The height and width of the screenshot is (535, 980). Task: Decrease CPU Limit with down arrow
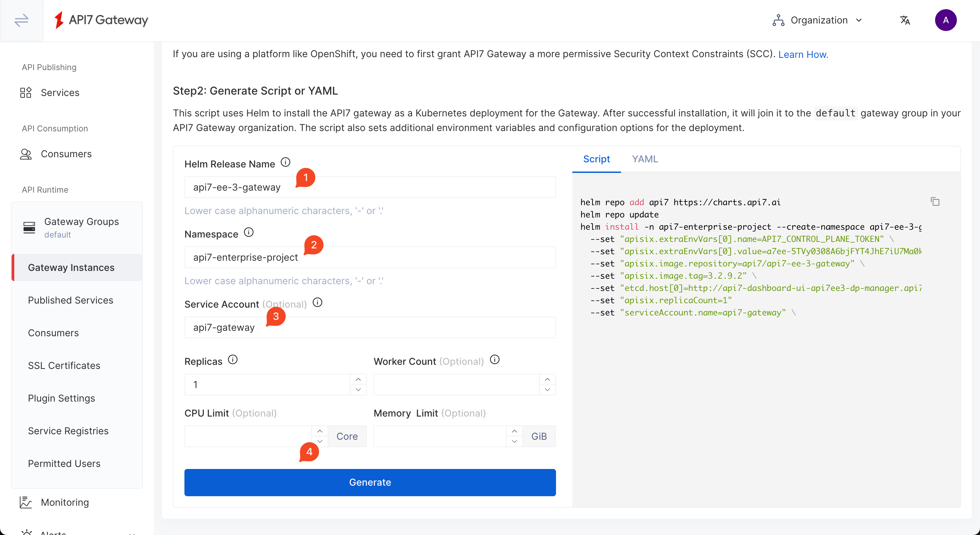320,441
